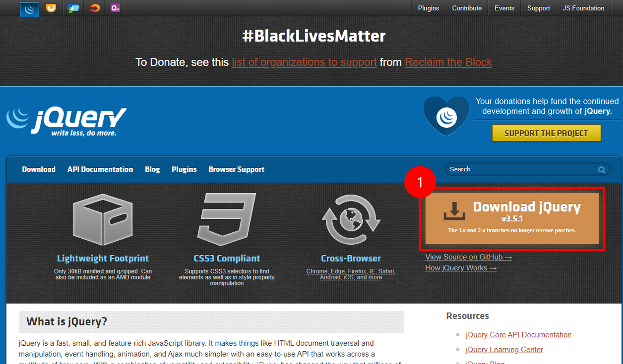The height and width of the screenshot is (364, 623).
Task: Click the Support the Project button
Action: point(546,133)
